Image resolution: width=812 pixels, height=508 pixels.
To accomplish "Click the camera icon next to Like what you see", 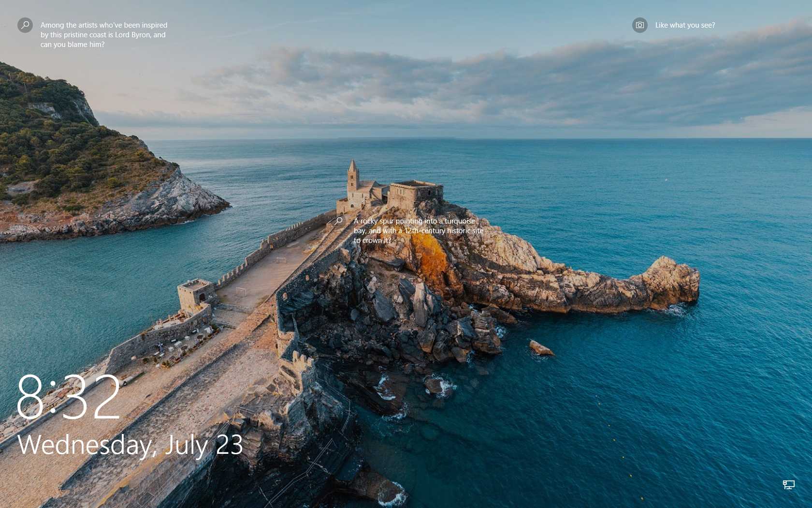I will [x=640, y=25].
